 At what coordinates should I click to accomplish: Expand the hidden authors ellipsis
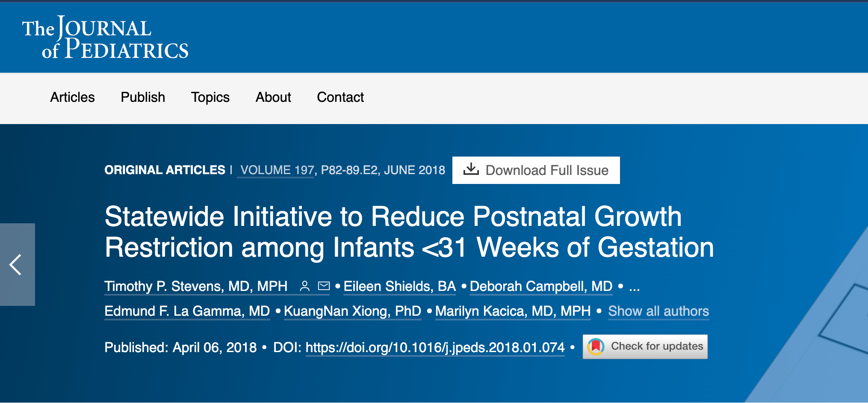click(634, 287)
